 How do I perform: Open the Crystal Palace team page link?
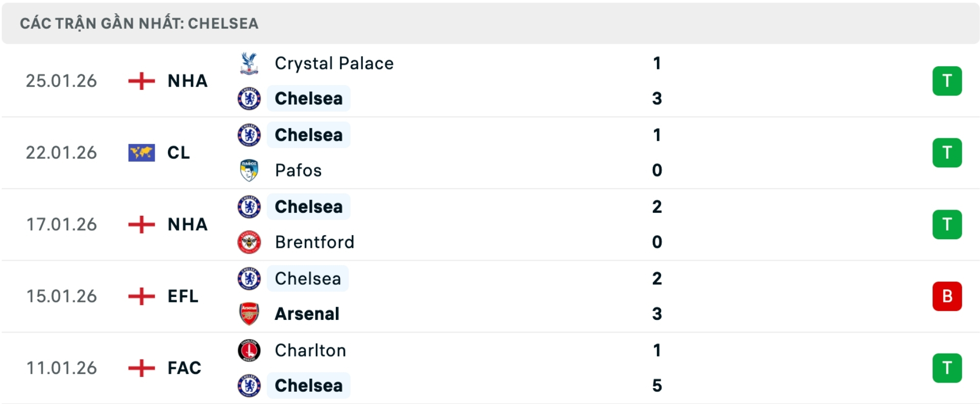point(334,63)
